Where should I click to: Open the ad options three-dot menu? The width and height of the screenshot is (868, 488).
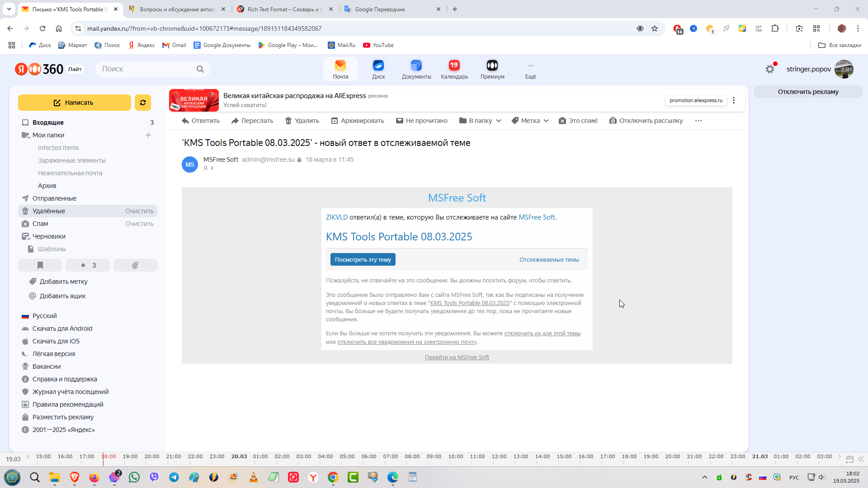tap(734, 100)
